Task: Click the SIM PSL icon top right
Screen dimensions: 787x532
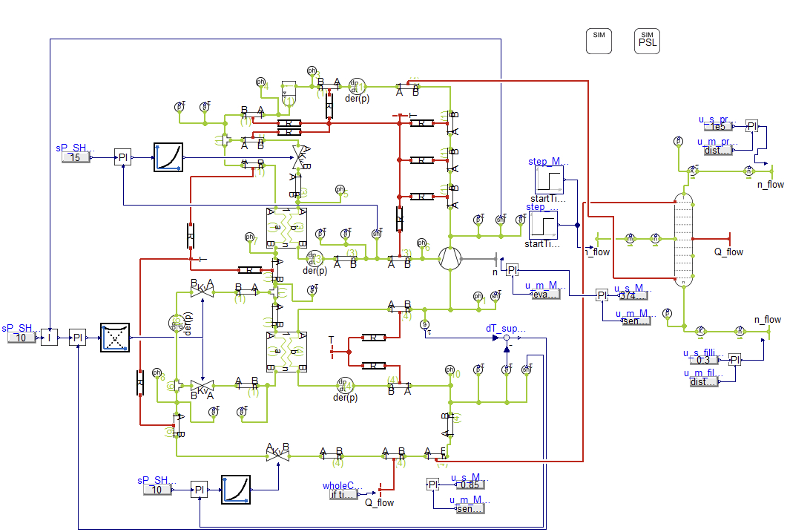Action: coord(647,40)
